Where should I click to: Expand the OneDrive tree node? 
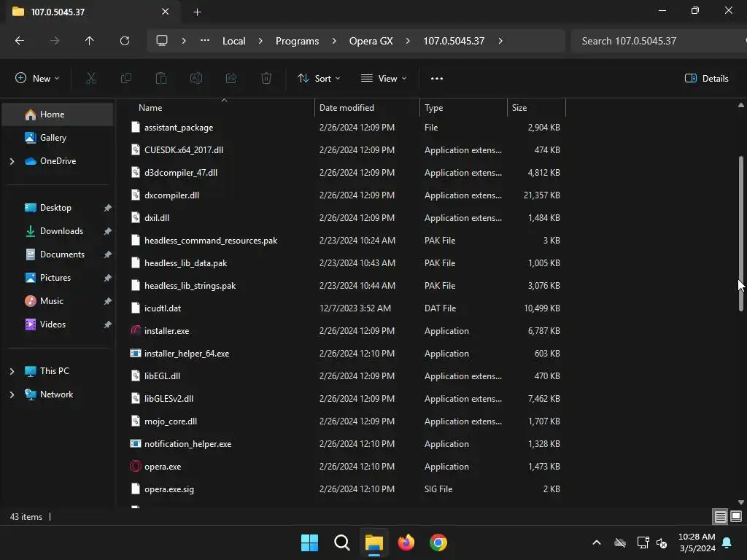click(x=12, y=161)
